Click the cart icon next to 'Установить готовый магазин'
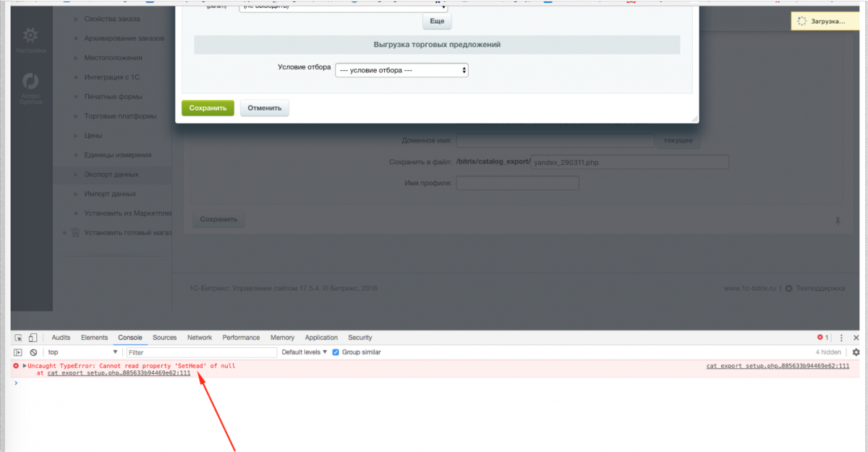The height and width of the screenshot is (452, 868). 75,232
